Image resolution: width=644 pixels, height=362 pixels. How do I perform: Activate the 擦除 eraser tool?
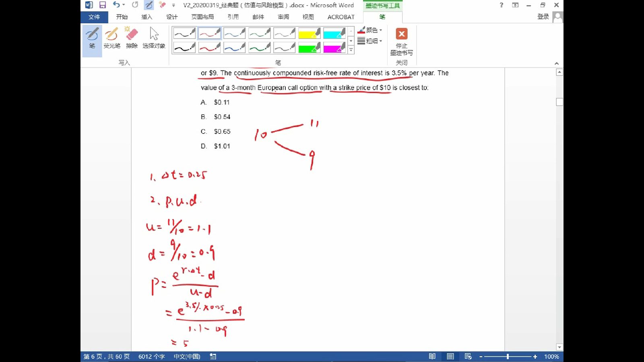tap(132, 38)
